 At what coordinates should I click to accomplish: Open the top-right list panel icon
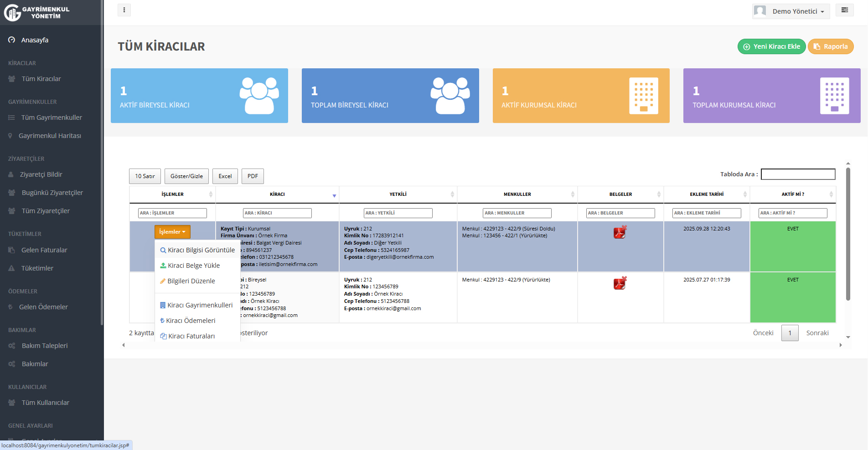click(844, 10)
